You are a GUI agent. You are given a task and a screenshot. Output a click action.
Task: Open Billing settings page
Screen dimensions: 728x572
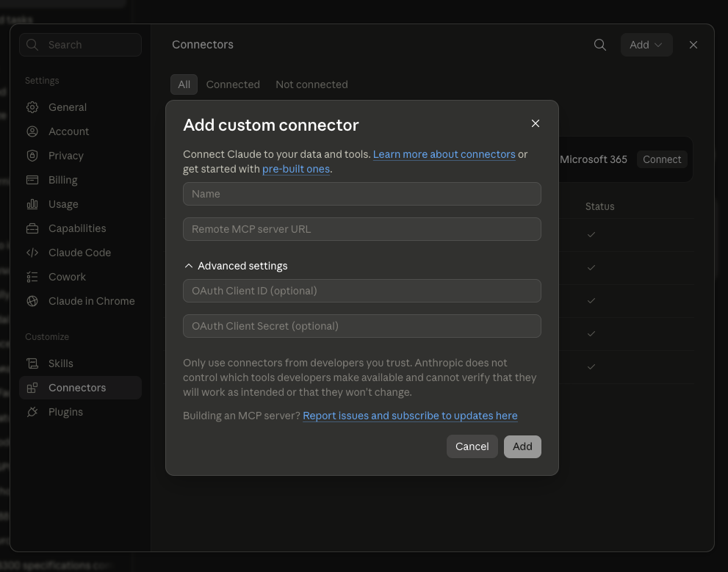(80, 180)
